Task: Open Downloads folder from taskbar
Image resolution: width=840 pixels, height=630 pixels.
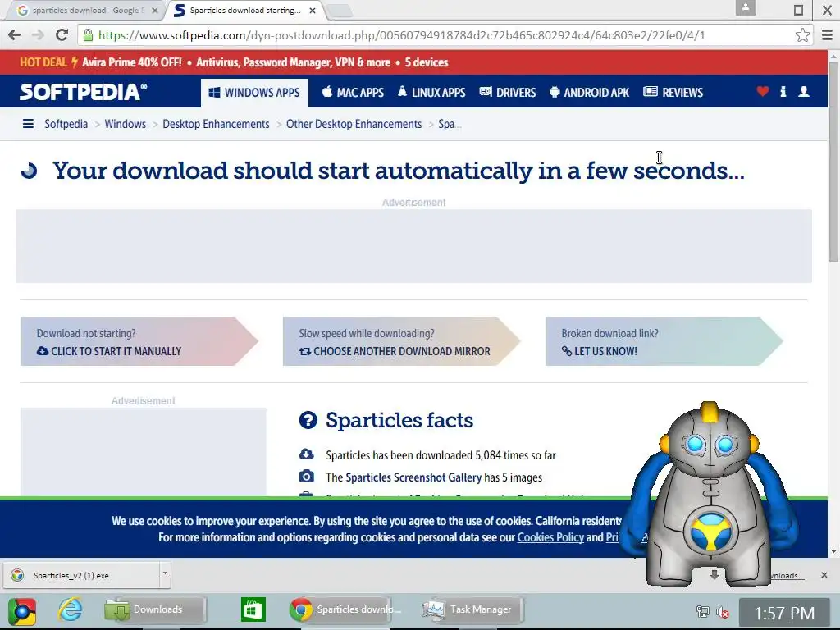Action: coord(156,609)
